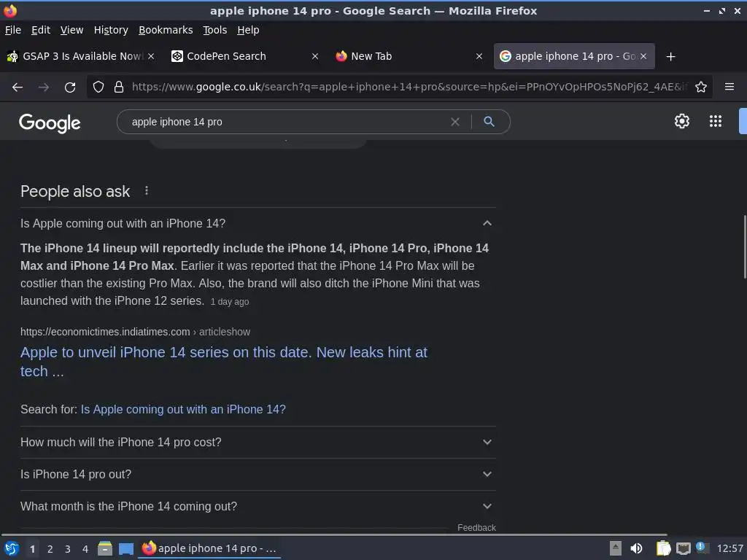Click the forward navigation arrow
747x560 pixels.
[44, 87]
